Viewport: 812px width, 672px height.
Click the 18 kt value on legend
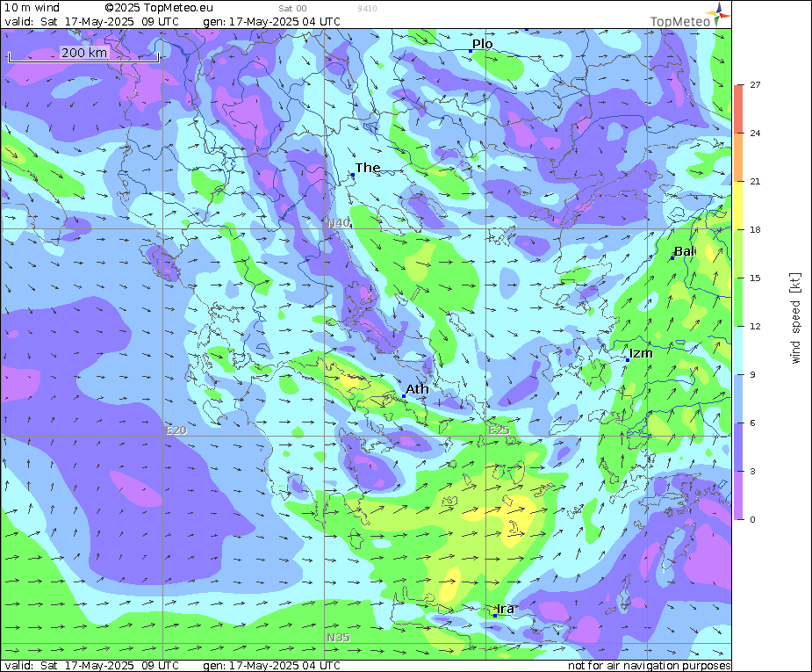coord(755,229)
